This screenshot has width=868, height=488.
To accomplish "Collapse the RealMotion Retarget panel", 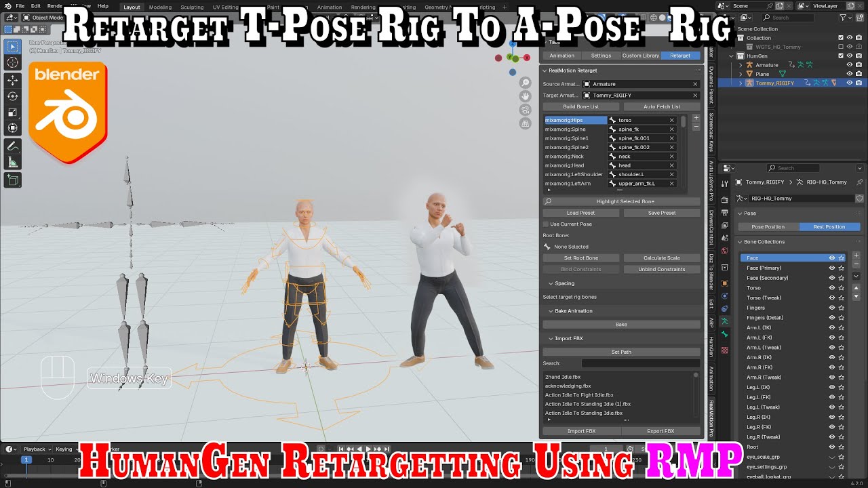I will tap(544, 70).
